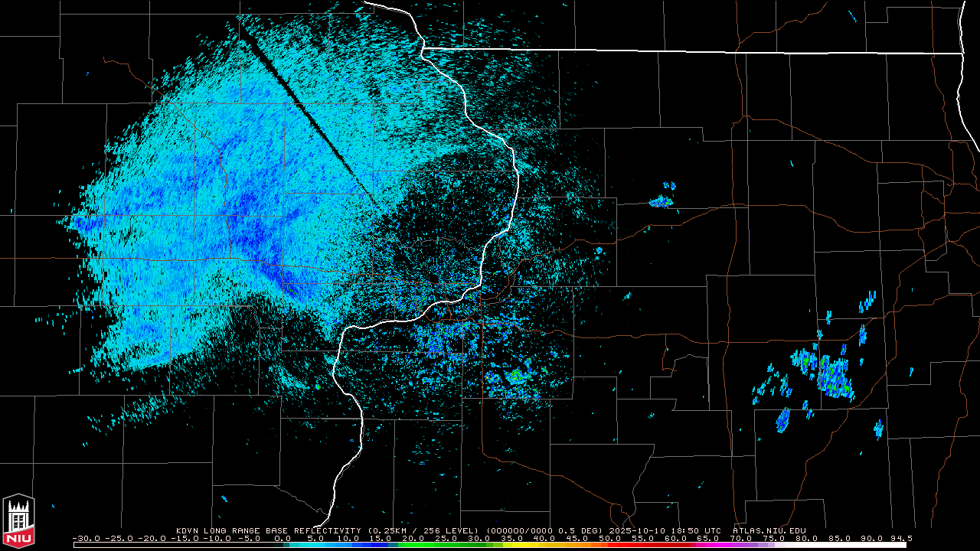Click the ATLAS.NIU.EDU text
980x551 pixels.
click(769, 530)
